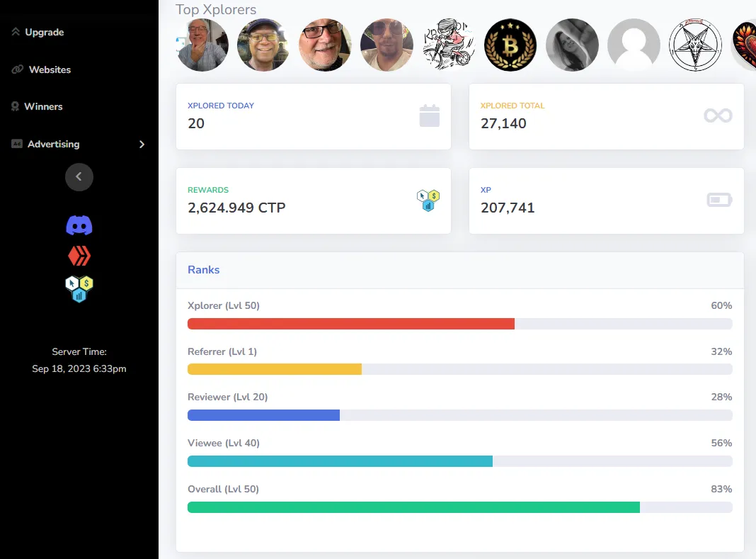
Task: Click the Xplorer (Lvl 50) label
Action: pyautogui.click(x=224, y=305)
